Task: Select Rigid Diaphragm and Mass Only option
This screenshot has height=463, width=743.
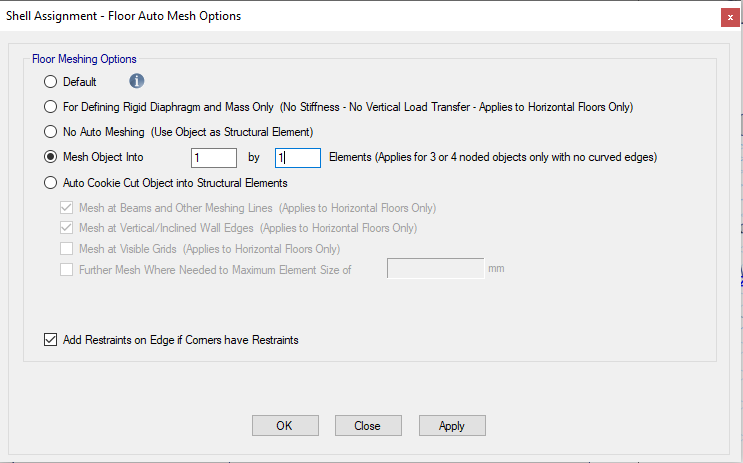Action: point(51,106)
